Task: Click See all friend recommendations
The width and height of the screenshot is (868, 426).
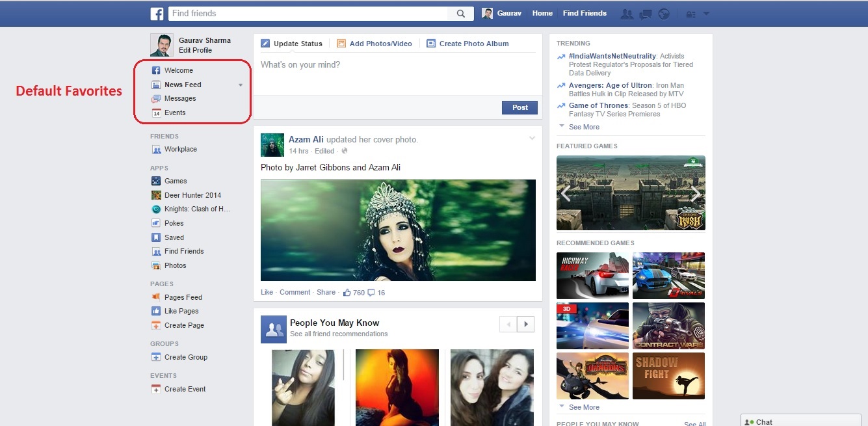Action: pos(339,334)
